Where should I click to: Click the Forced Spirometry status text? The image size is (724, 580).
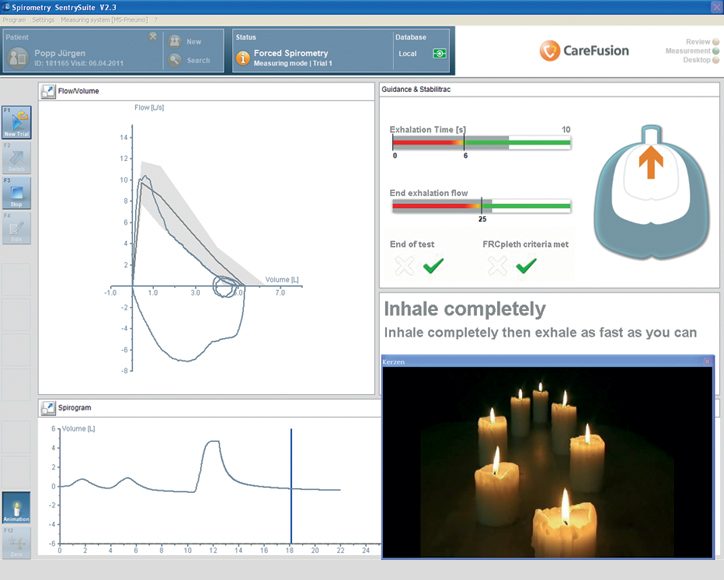pyautogui.click(x=291, y=53)
